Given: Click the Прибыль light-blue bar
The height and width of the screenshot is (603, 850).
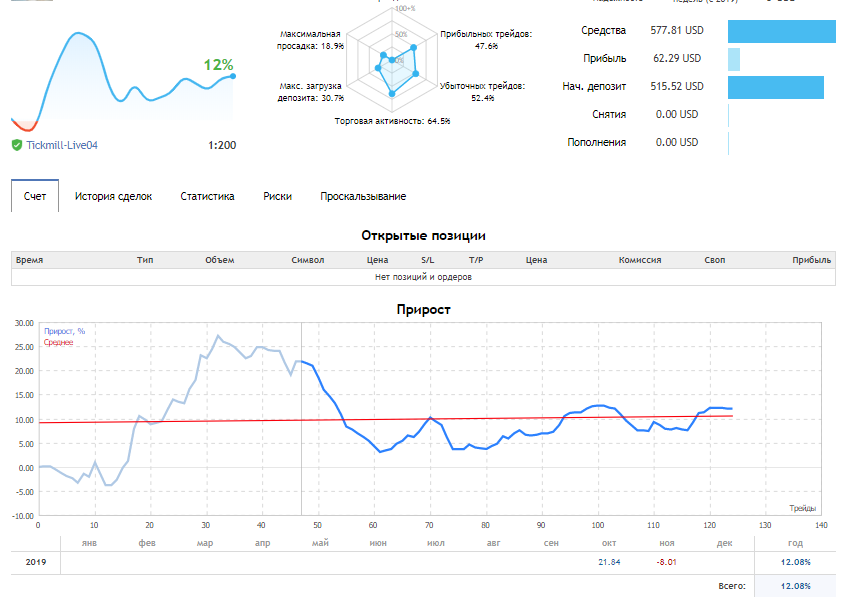Looking at the screenshot, I should click(x=734, y=59).
